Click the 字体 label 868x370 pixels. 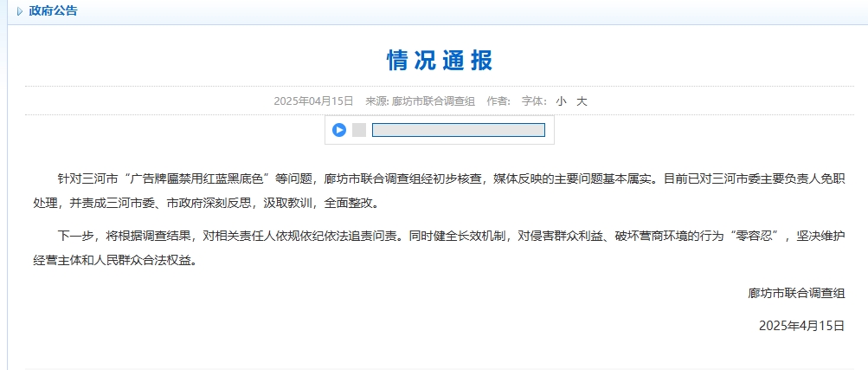coord(533,101)
